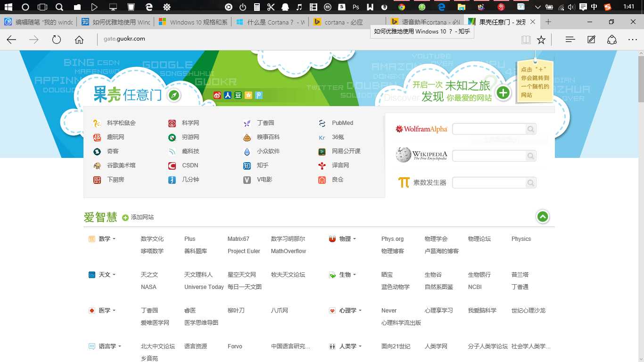The height and width of the screenshot is (362, 644).
Task: Switch to the 语音助手cortana tab
Action: [425, 22]
